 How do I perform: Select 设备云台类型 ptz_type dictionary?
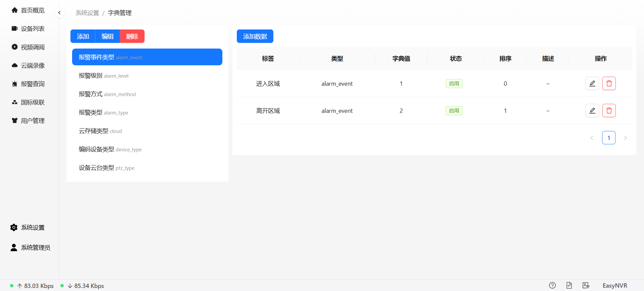[x=147, y=167]
